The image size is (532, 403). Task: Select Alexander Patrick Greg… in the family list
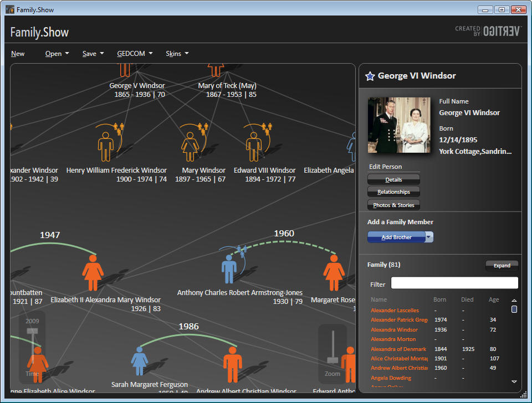pyautogui.click(x=400, y=319)
